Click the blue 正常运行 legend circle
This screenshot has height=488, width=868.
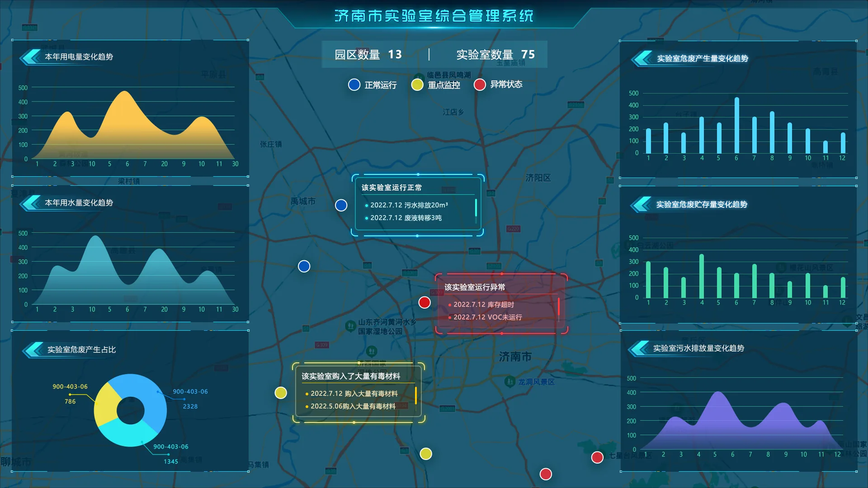354,85
